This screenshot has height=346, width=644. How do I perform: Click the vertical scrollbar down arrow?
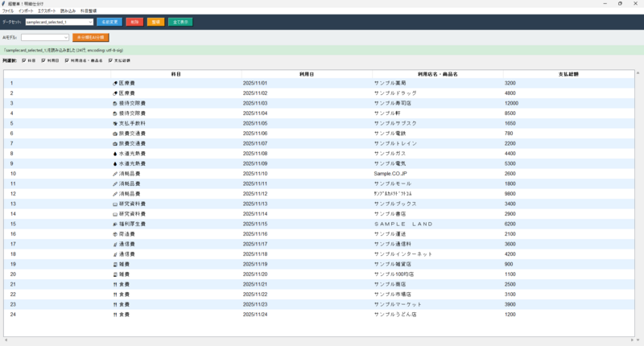click(638, 332)
